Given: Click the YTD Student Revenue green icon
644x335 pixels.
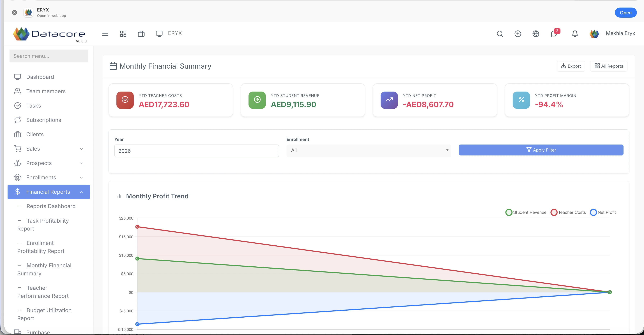Looking at the screenshot, I should pos(257,100).
